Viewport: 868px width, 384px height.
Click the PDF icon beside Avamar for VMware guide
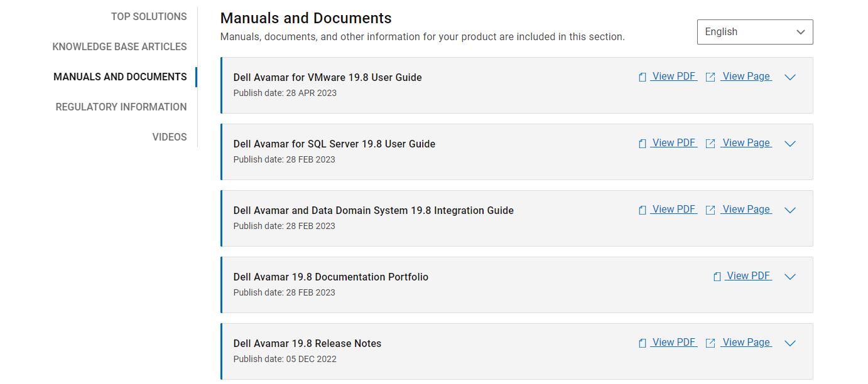[x=642, y=76]
